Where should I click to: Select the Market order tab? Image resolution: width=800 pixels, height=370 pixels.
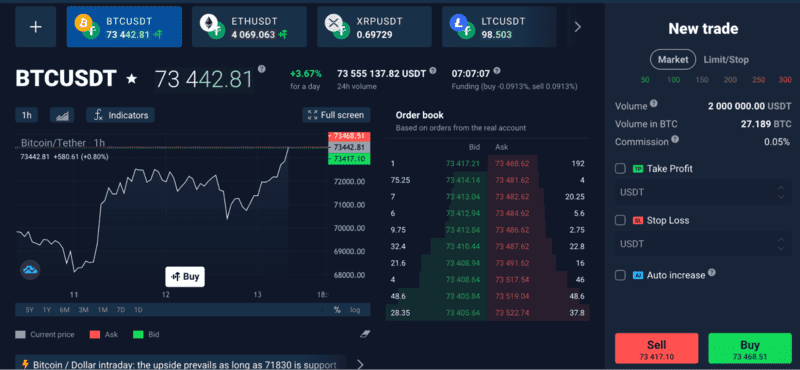[673, 60]
